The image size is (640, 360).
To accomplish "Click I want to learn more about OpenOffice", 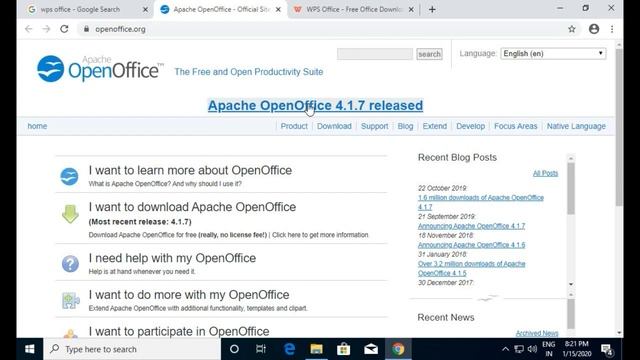I will tap(190, 170).
